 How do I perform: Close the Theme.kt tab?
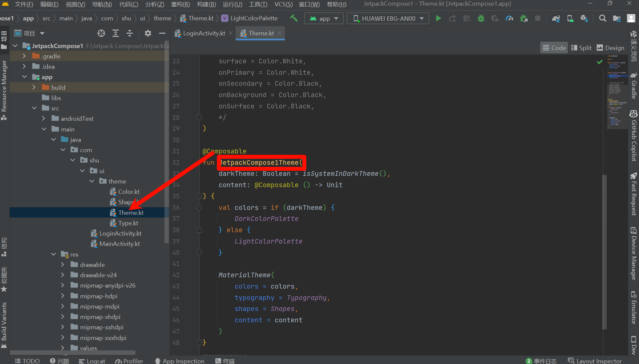tap(279, 33)
